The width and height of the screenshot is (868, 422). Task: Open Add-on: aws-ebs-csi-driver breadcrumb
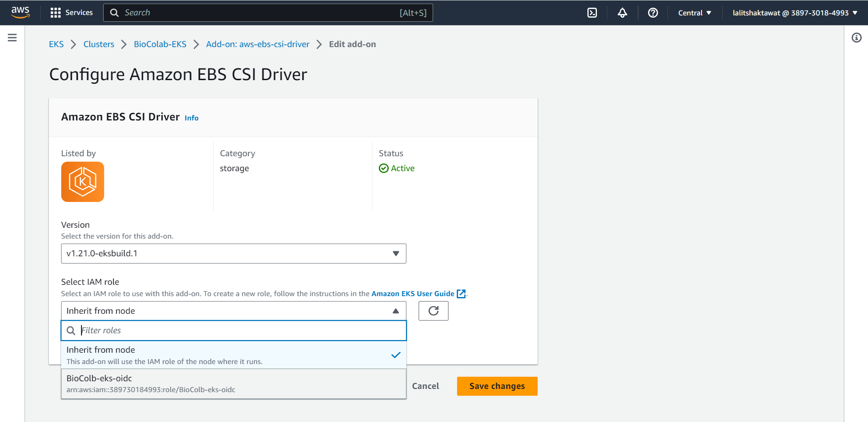[x=258, y=44]
